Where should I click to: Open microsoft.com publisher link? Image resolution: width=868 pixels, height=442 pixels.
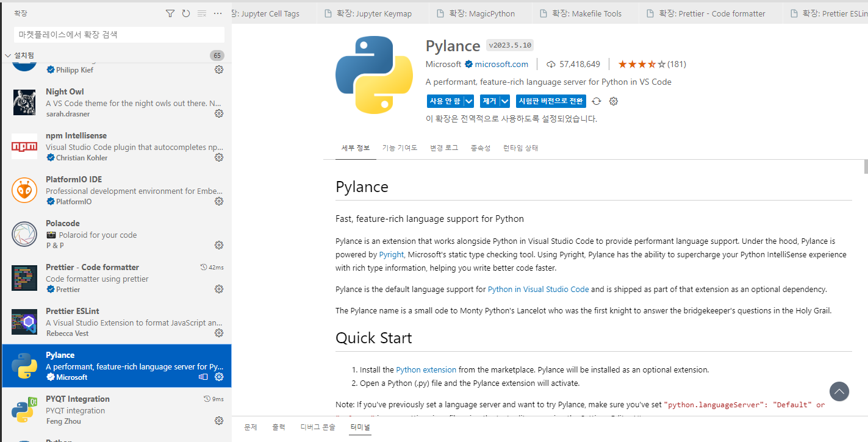pos(501,64)
